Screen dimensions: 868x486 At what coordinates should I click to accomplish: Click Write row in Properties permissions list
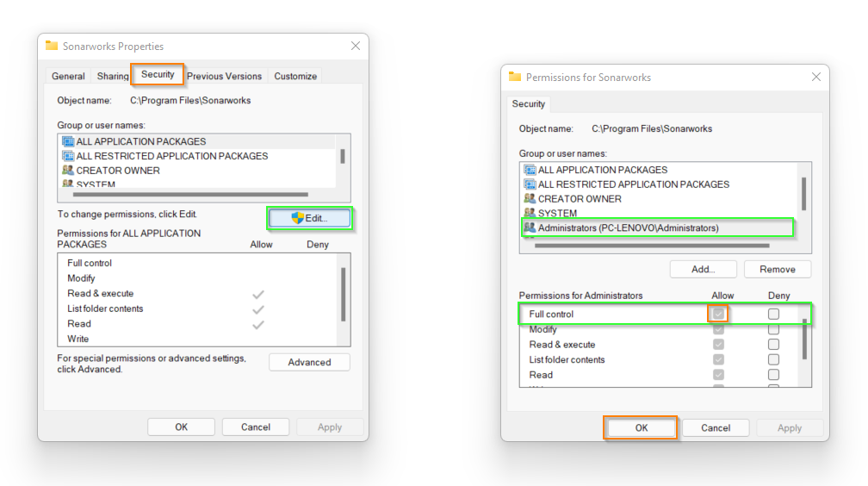tap(199, 339)
